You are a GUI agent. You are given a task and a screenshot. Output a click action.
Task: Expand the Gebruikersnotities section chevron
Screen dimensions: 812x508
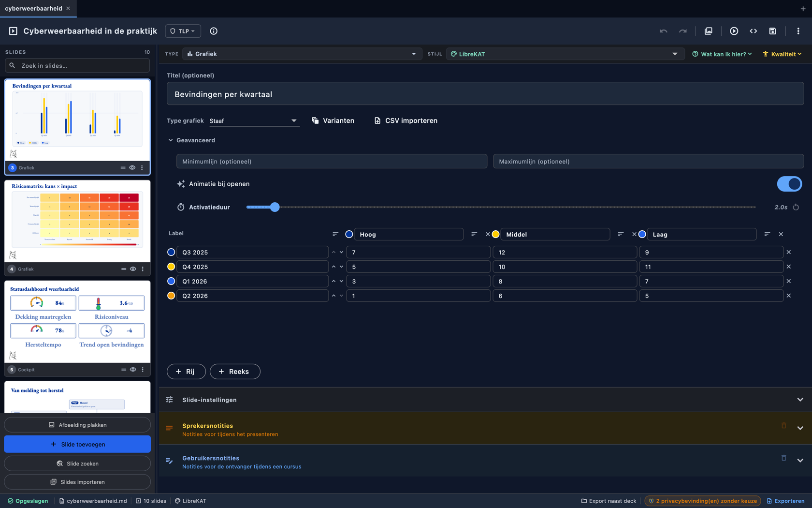pos(800,461)
